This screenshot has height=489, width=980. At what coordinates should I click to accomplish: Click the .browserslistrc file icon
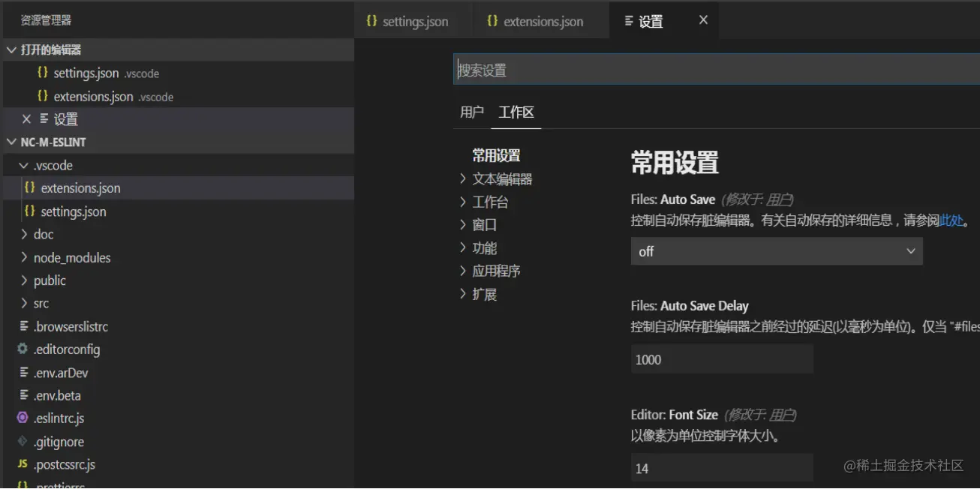[24, 326]
